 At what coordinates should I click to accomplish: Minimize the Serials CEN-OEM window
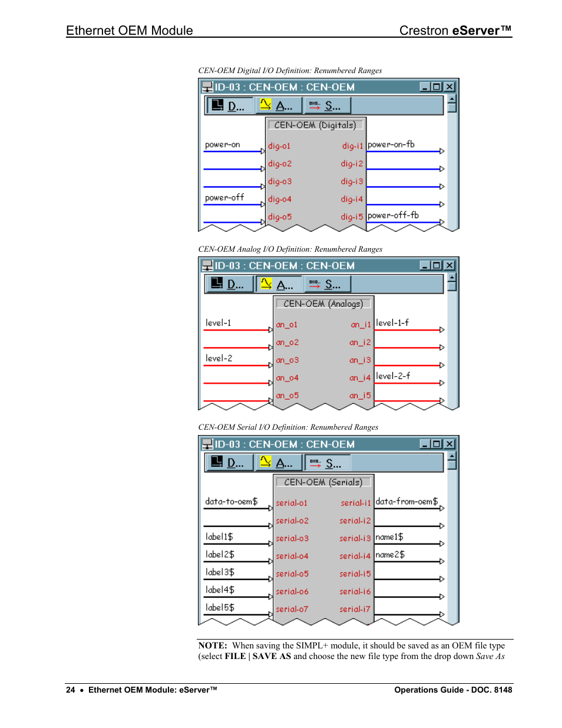click(425, 444)
